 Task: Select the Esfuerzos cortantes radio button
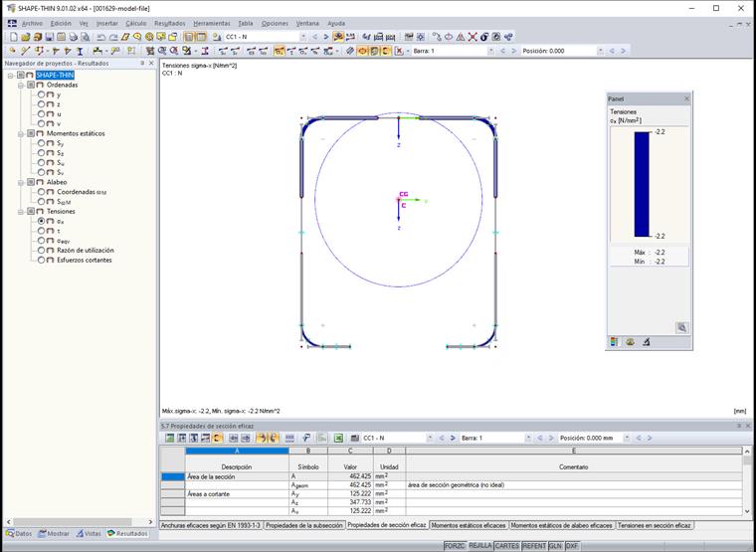[42, 260]
